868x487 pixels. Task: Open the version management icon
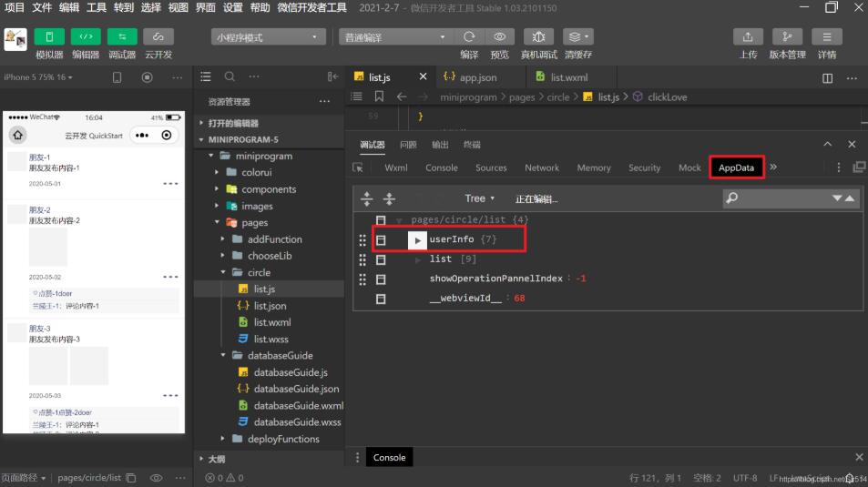coord(787,36)
